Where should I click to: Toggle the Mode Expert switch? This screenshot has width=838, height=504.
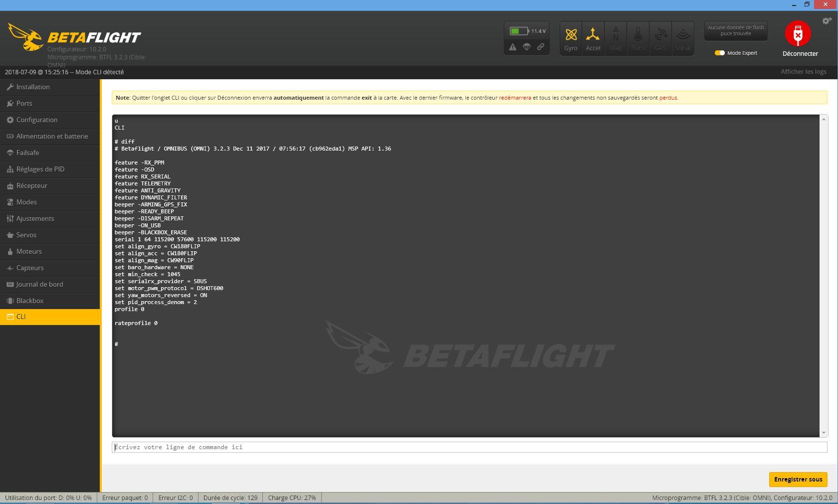pyautogui.click(x=719, y=53)
